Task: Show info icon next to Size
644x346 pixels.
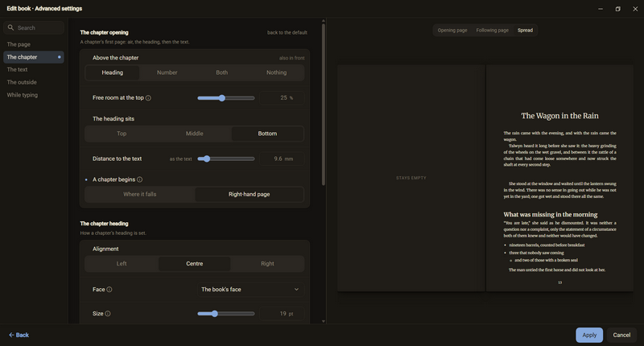Action: (108, 314)
